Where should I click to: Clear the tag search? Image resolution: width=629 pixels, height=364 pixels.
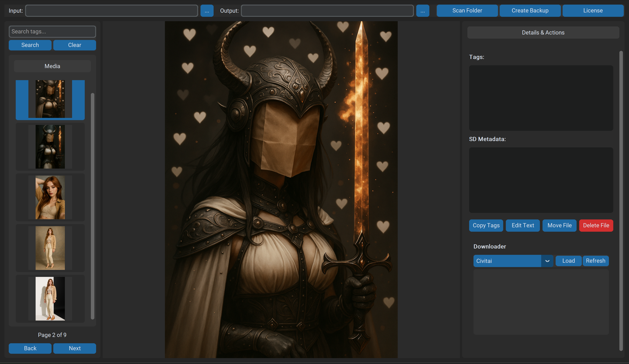coord(74,45)
